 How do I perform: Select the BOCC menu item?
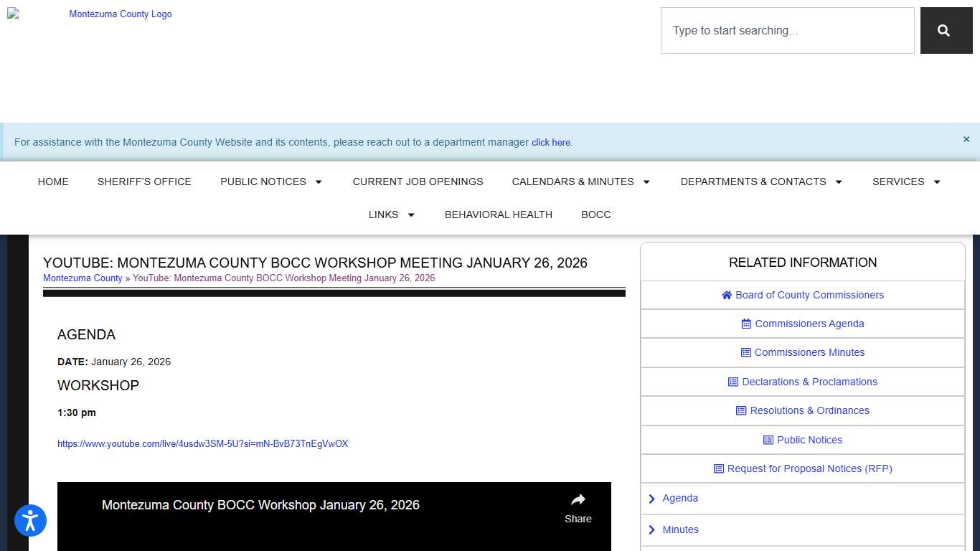point(595,215)
